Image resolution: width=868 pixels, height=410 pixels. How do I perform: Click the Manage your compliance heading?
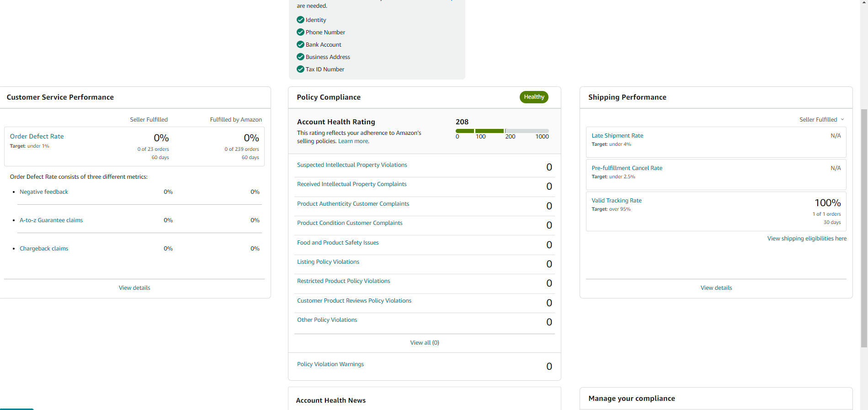632,399
